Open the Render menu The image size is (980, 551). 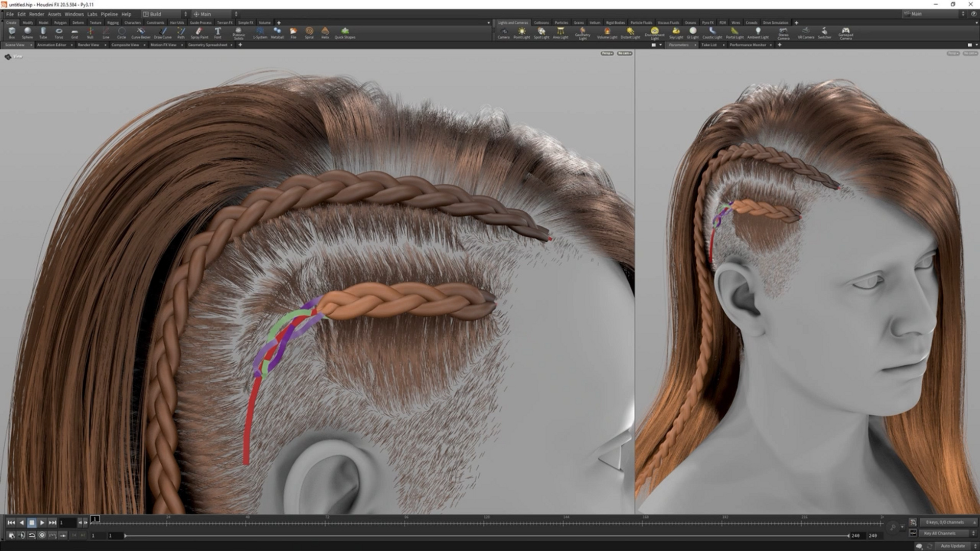(36, 14)
